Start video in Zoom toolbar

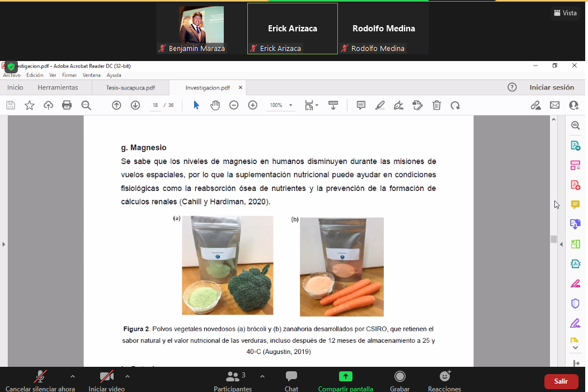pos(106,381)
